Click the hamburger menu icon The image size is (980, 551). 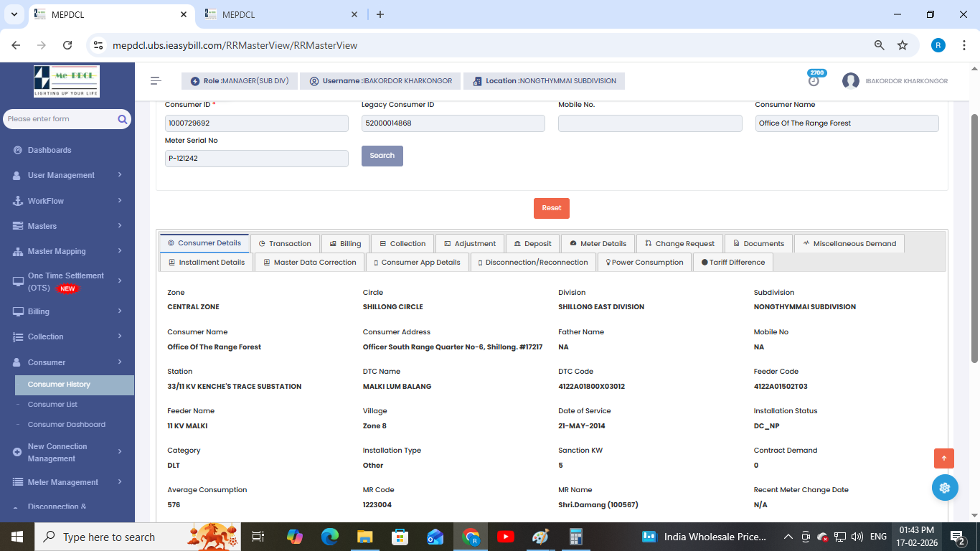pyautogui.click(x=156, y=81)
